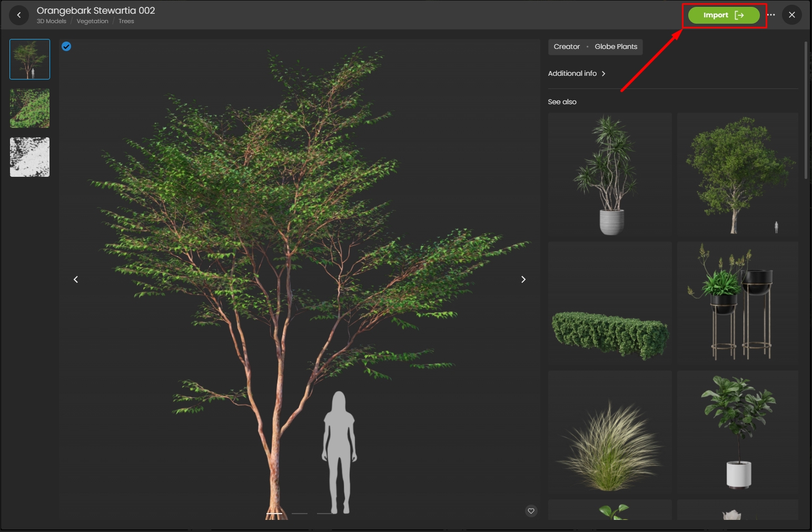Click the Import button

(724, 15)
